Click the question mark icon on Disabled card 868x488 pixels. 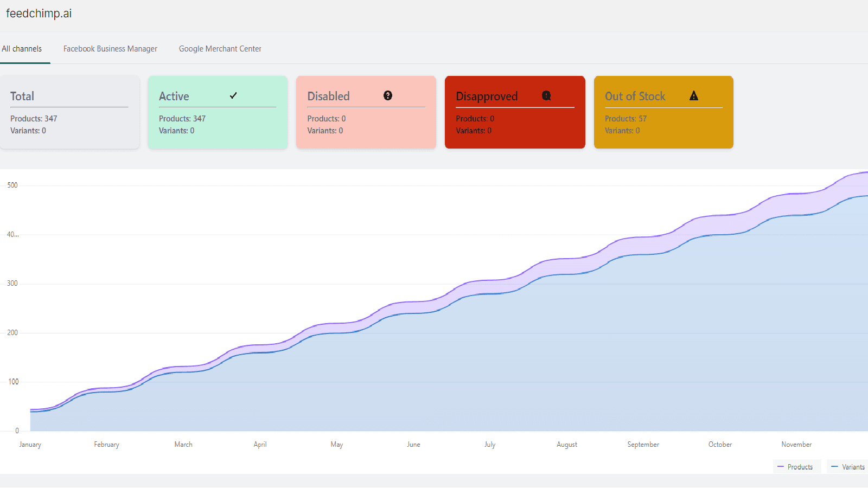click(x=388, y=96)
